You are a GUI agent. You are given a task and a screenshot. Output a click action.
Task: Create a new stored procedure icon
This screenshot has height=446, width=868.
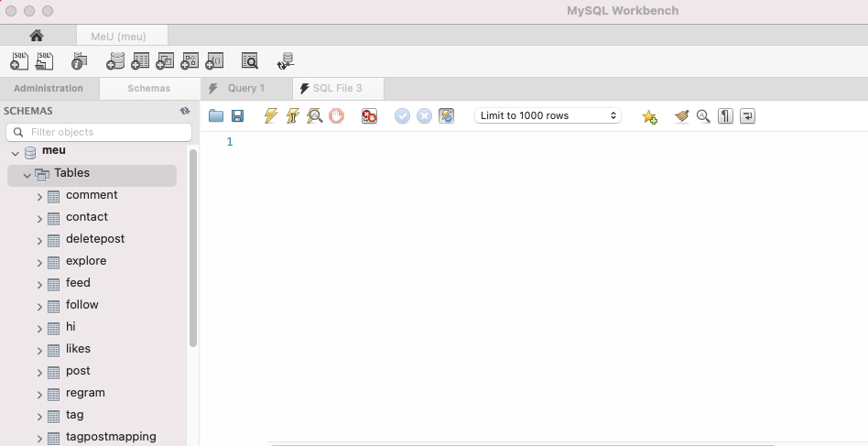190,60
